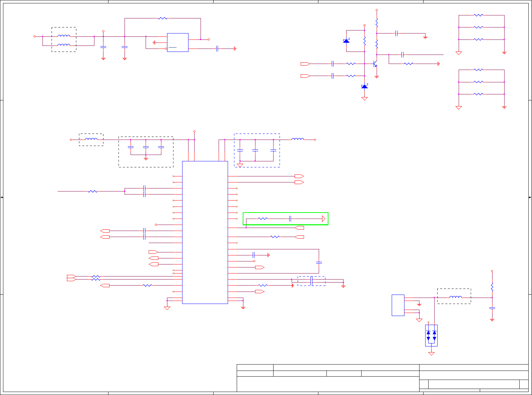This screenshot has width=532, height=395.
Task: Select the resistor inside the green highlighted net
Action: (263, 219)
